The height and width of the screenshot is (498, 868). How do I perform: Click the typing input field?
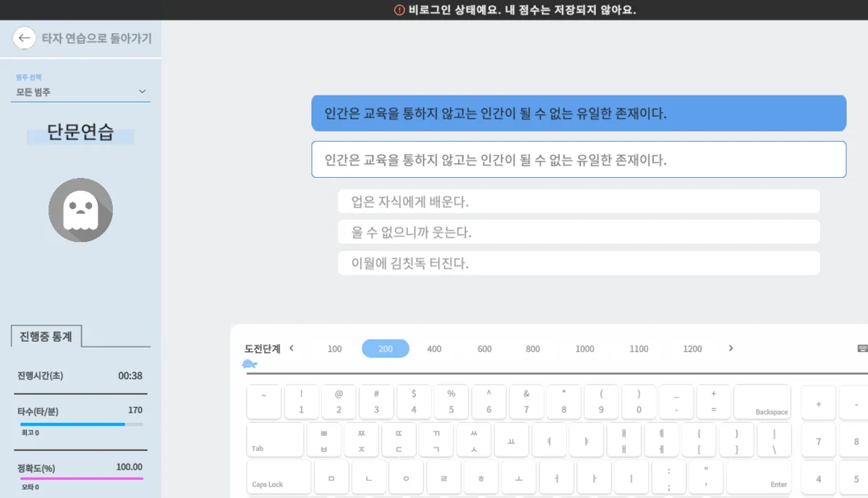tap(579, 160)
